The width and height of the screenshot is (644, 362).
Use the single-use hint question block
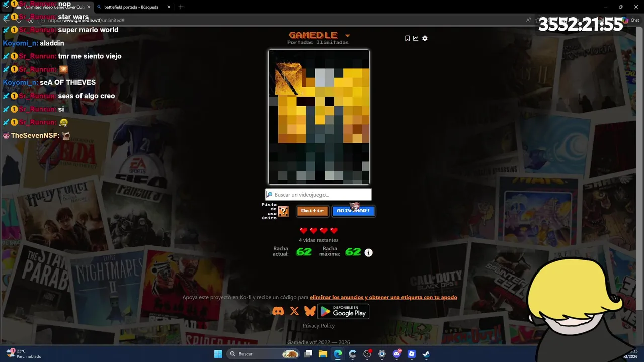(x=283, y=211)
